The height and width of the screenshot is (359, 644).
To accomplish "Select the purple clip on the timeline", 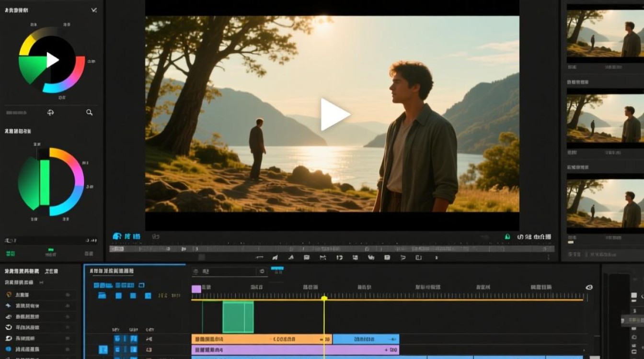I will coord(295,350).
